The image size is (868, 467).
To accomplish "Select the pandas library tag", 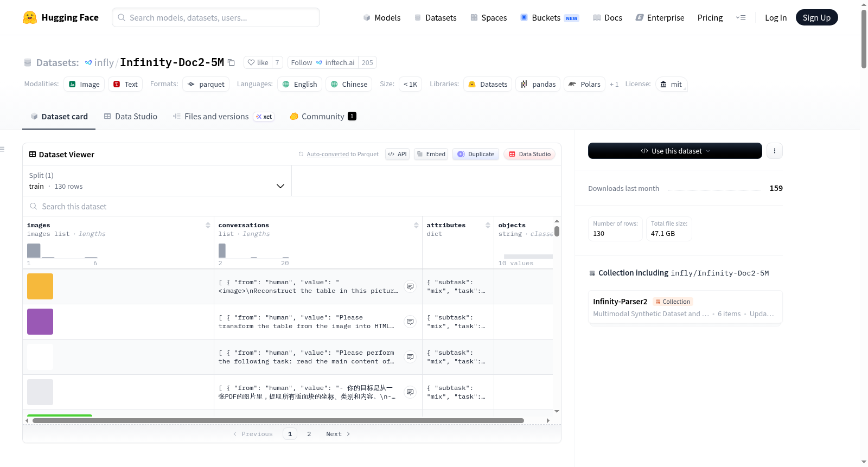I will [x=538, y=84].
